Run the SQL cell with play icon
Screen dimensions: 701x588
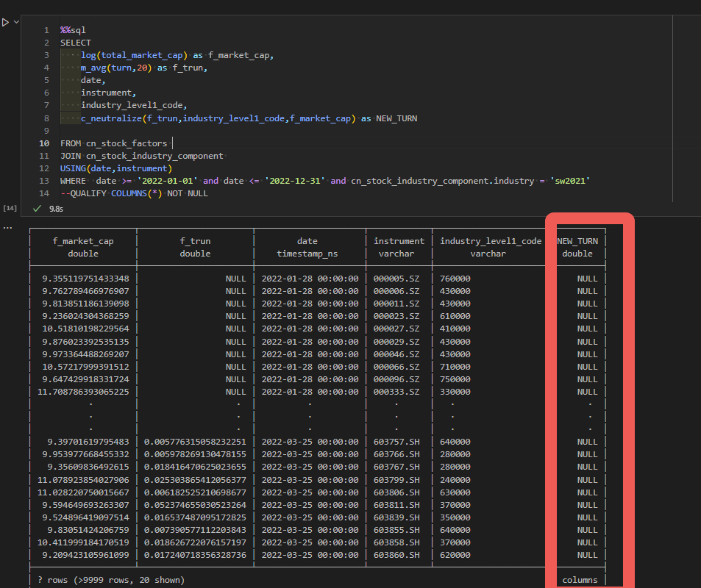pos(5,23)
